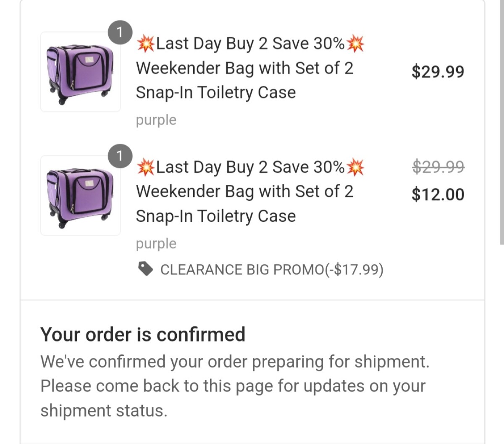This screenshot has width=504, height=444.
Task: Click the discounted $12.00 price
Action: tap(438, 194)
